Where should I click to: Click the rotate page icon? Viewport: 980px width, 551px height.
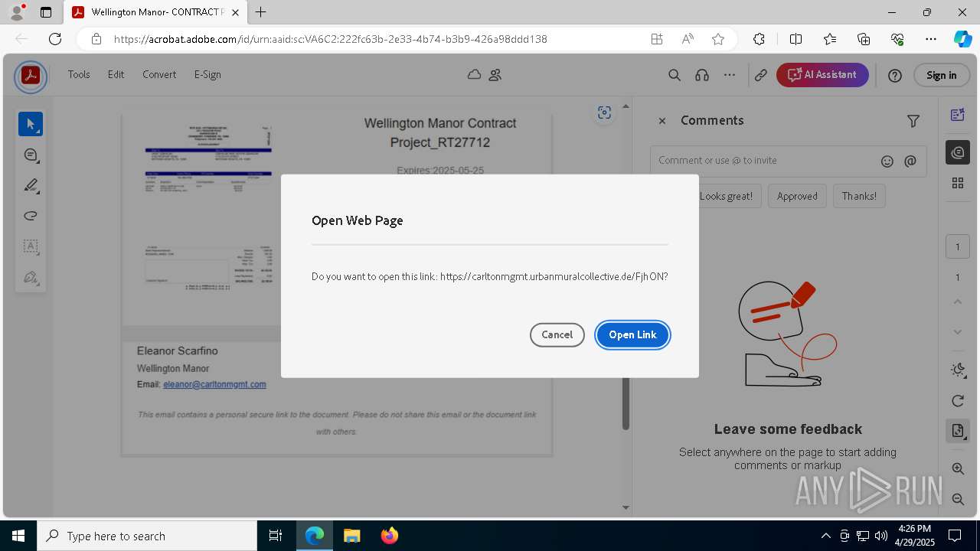tap(958, 401)
